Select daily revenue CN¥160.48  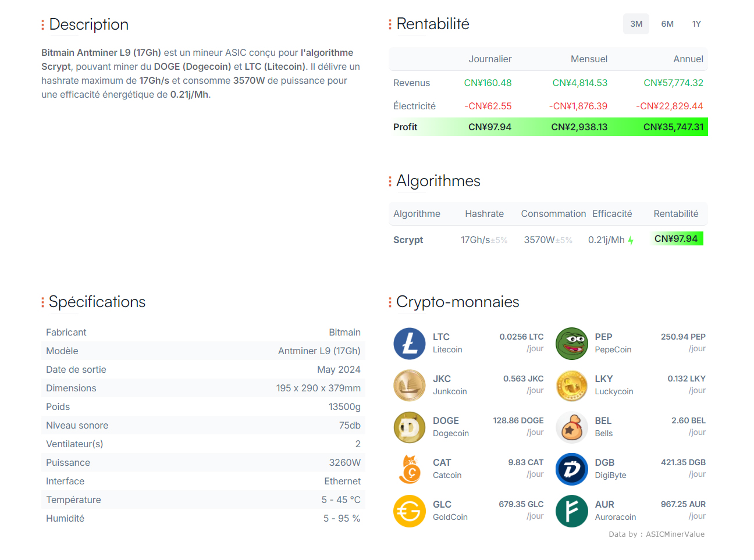tap(488, 83)
